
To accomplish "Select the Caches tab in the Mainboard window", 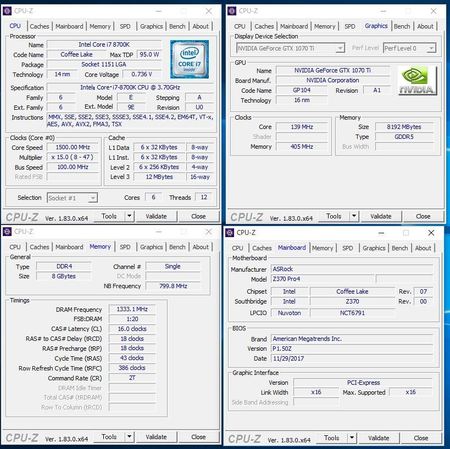I will click(x=262, y=248).
